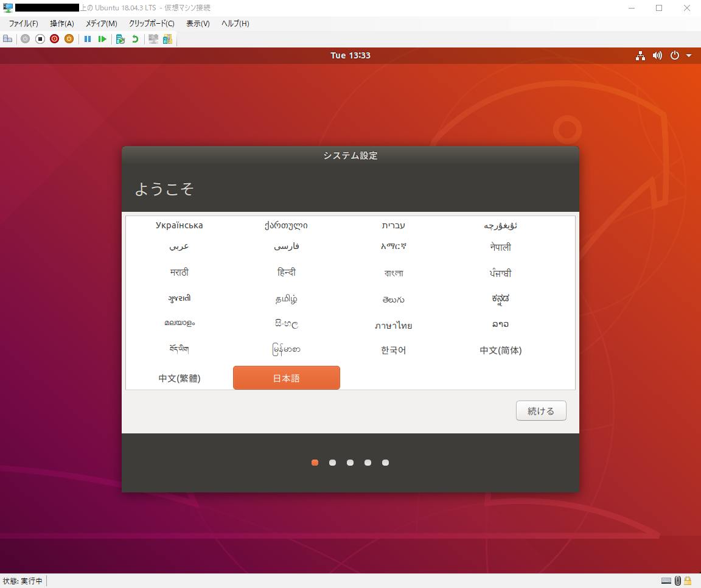Click the 続ける continue button
The image size is (701, 588).
pos(541,410)
